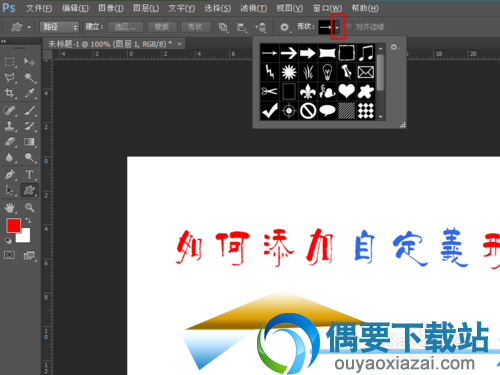Toggle the 对齐边缘 align edges checkbox

pos(348,27)
